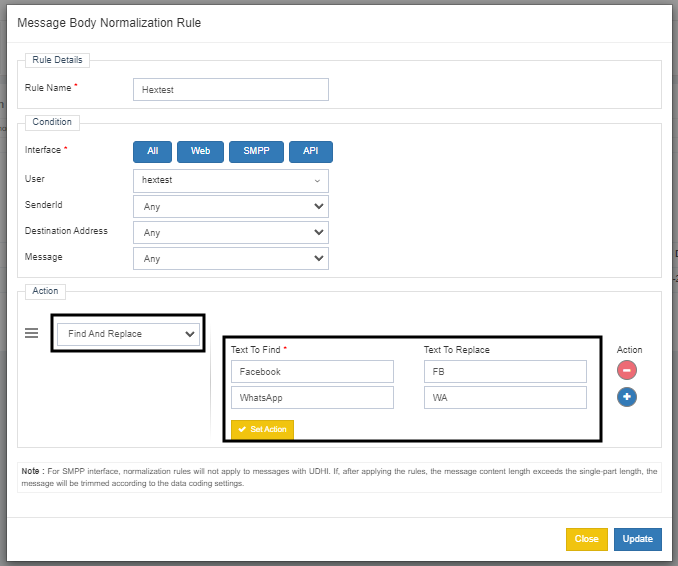The width and height of the screenshot is (678, 566).
Task: Click the hamburger drag handle icon
Action: [31, 334]
